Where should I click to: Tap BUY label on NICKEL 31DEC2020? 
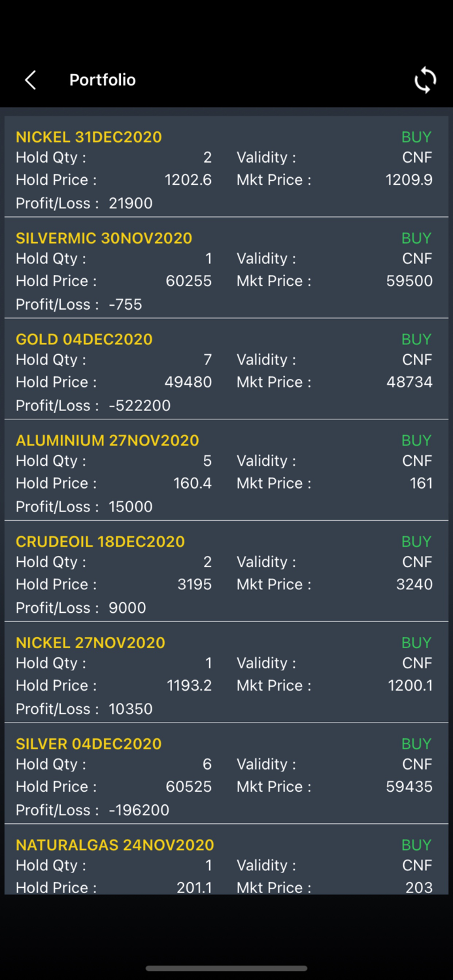(416, 137)
